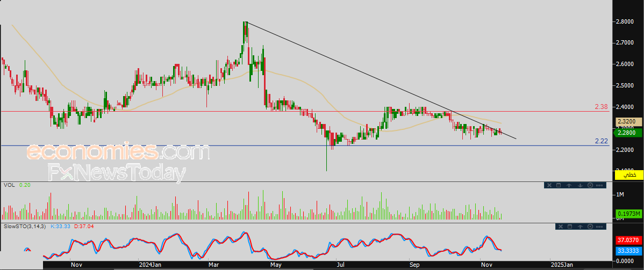Click the green 0.1973M volume tag

(x=629, y=214)
